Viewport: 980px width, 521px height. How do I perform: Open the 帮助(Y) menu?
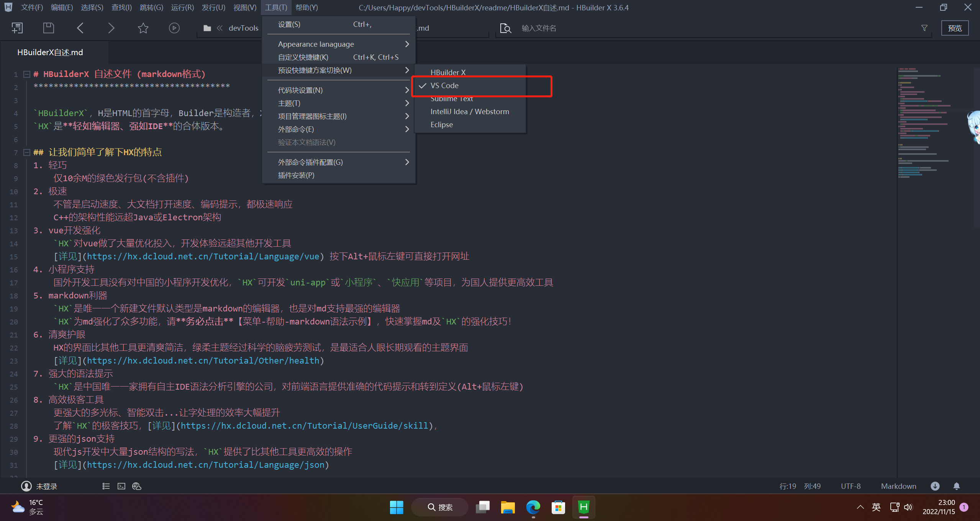coord(306,7)
